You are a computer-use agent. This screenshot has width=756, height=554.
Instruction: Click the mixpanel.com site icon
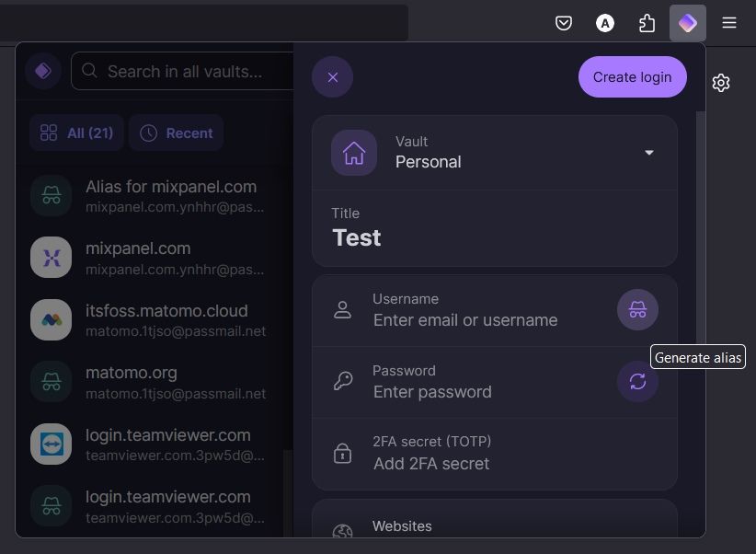(x=51, y=257)
